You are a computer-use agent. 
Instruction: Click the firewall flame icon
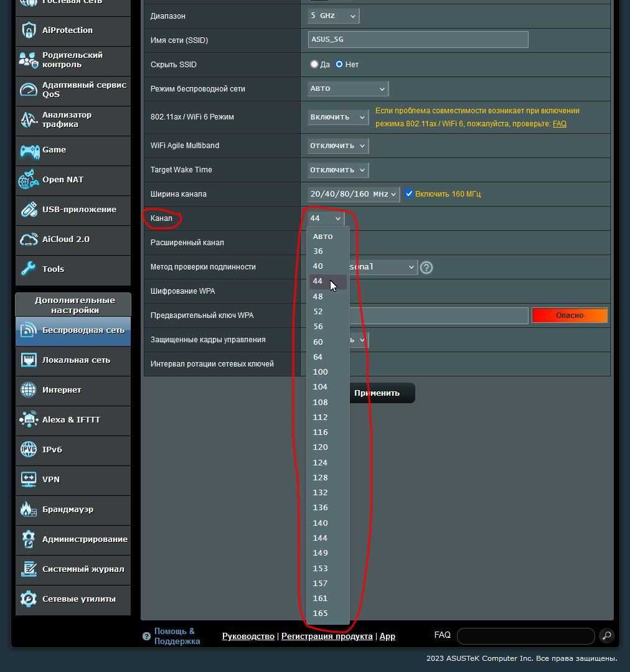click(x=28, y=509)
